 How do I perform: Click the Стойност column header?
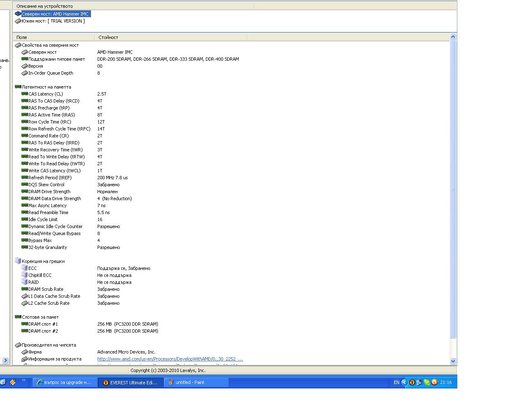point(170,37)
